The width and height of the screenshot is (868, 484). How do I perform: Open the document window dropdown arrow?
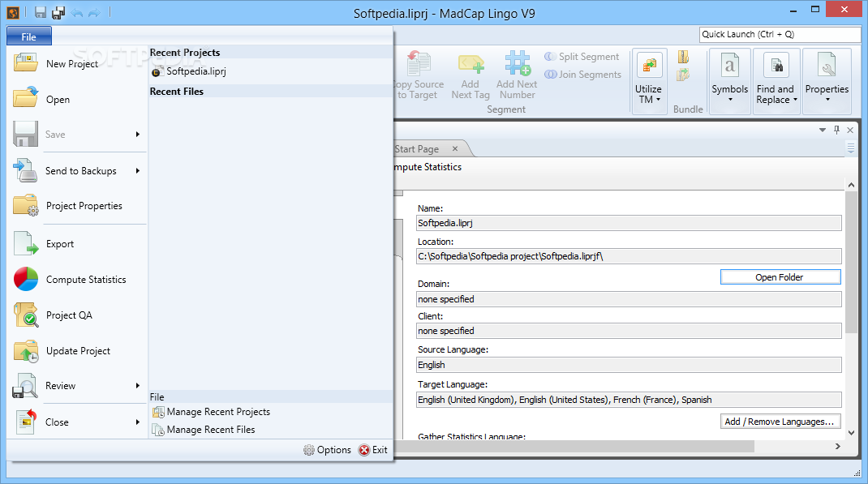click(x=823, y=130)
